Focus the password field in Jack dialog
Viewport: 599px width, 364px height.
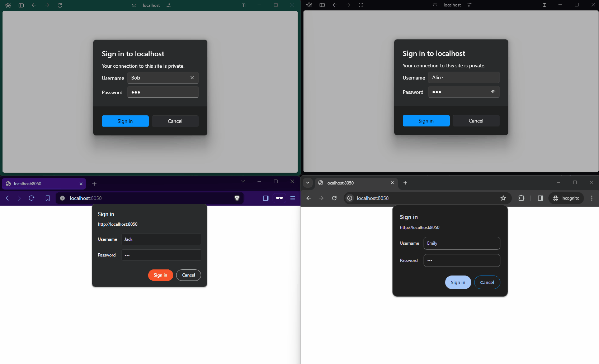161,255
